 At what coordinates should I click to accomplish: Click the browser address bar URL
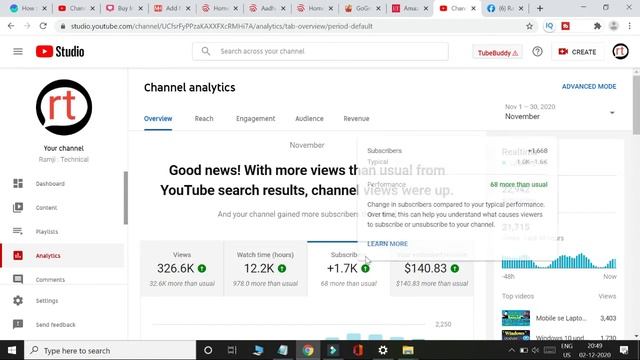click(222, 26)
